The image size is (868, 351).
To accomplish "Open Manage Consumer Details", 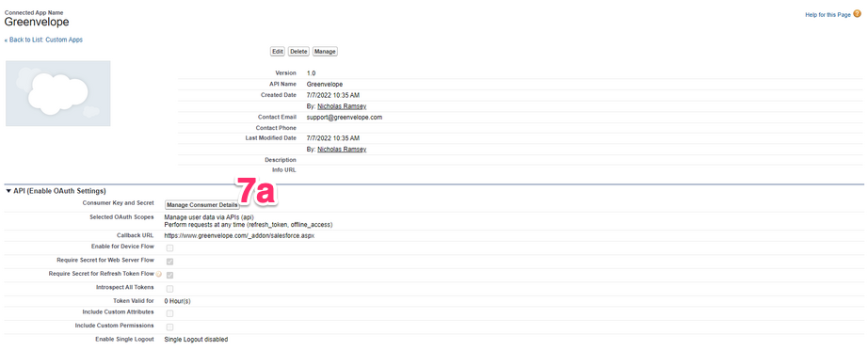I will click(202, 205).
